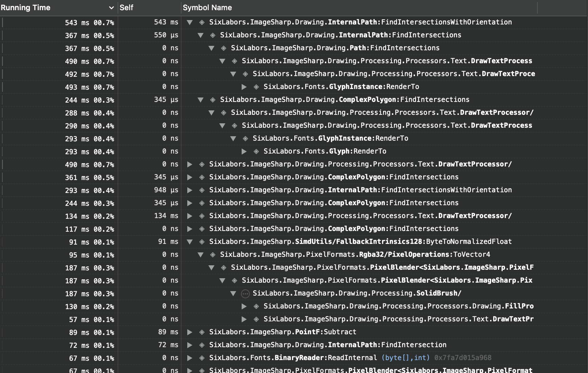Collapse the SimdUtils ByteToNormalizedFloat row

point(190,242)
